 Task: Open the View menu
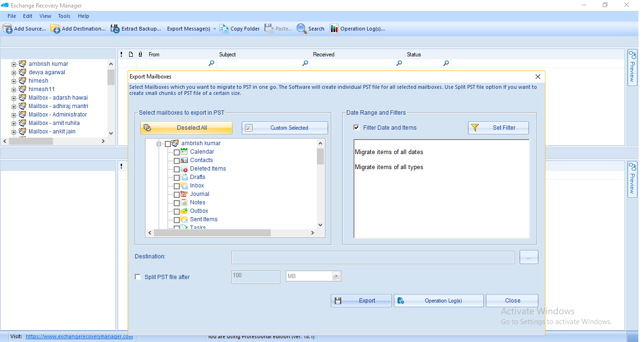(x=46, y=16)
